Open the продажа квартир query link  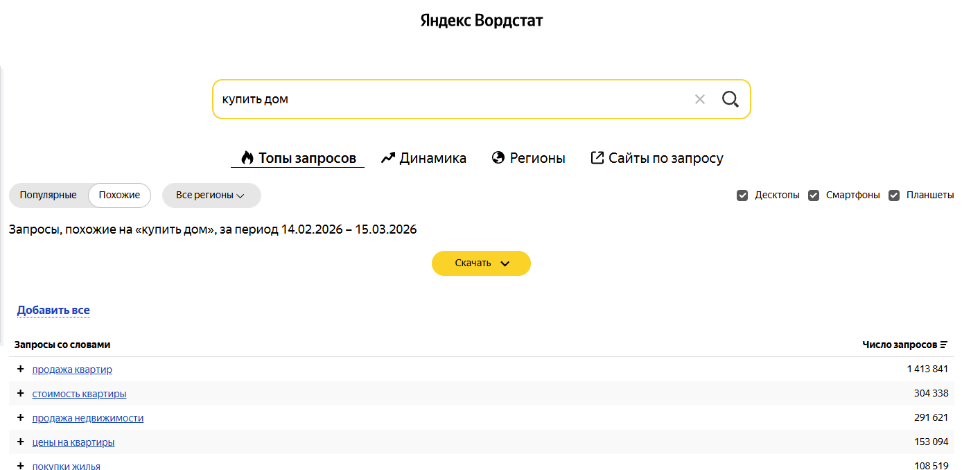[x=72, y=369]
